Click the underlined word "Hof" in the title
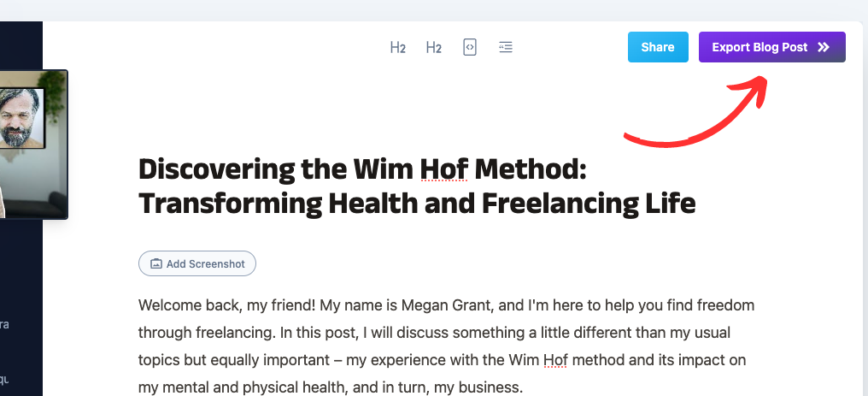Image resolution: width=868 pixels, height=396 pixels. click(444, 170)
